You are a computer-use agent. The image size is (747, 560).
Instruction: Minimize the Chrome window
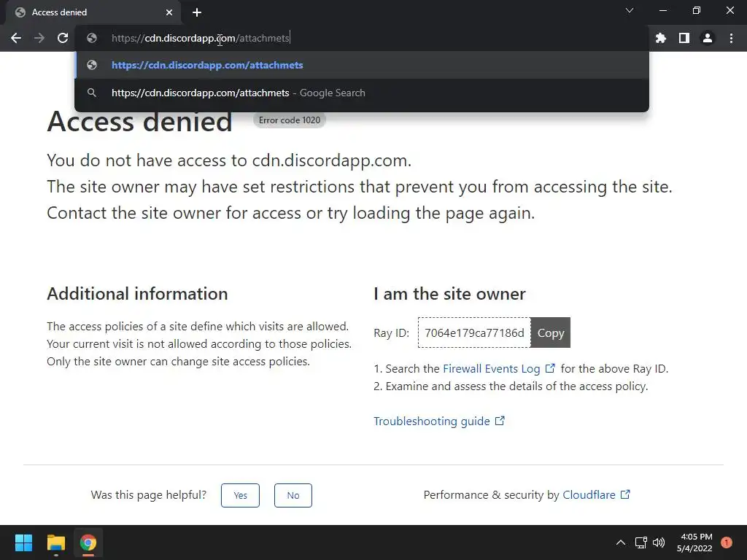pyautogui.click(x=662, y=10)
